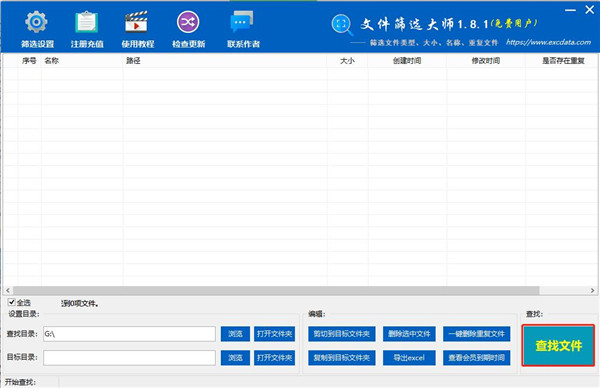Click 导出excel button
Screen dimensions: 600x388
409,358
